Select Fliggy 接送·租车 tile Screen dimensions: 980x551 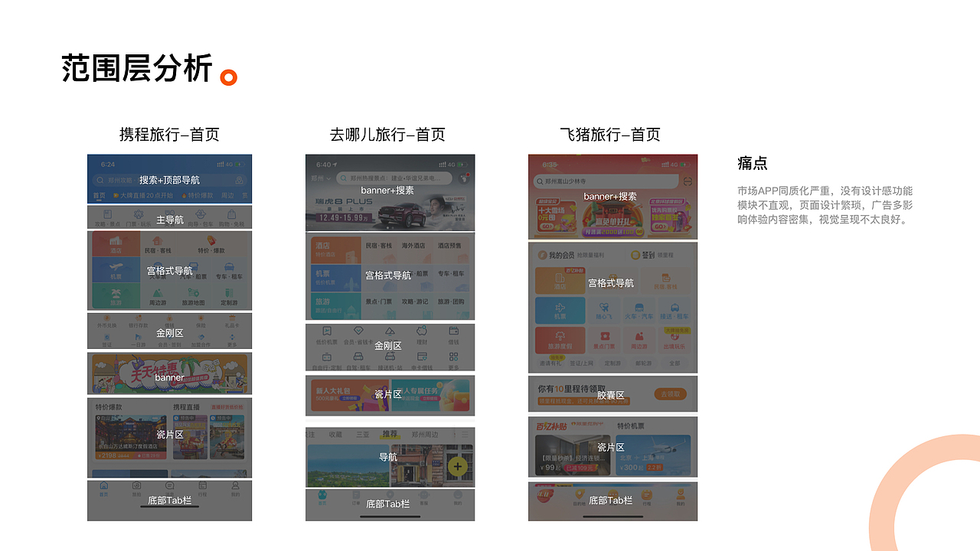(x=675, y=310)
